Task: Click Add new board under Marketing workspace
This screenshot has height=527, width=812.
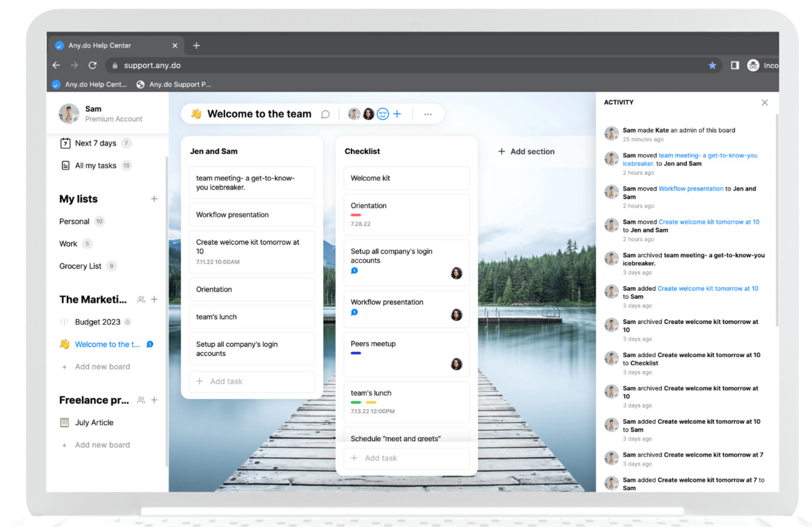Action: coord(96,367)
